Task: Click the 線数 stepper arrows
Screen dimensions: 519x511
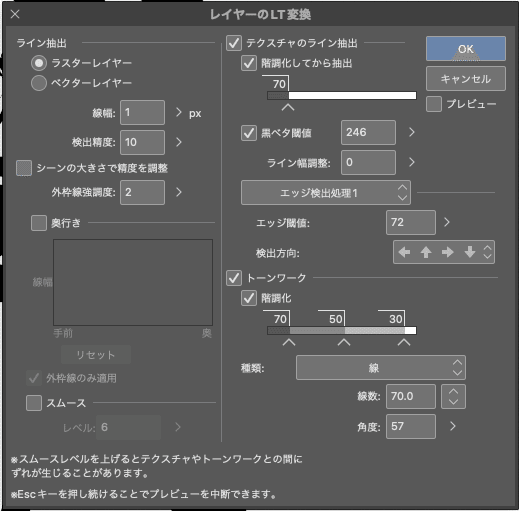Action: [453, 396]
